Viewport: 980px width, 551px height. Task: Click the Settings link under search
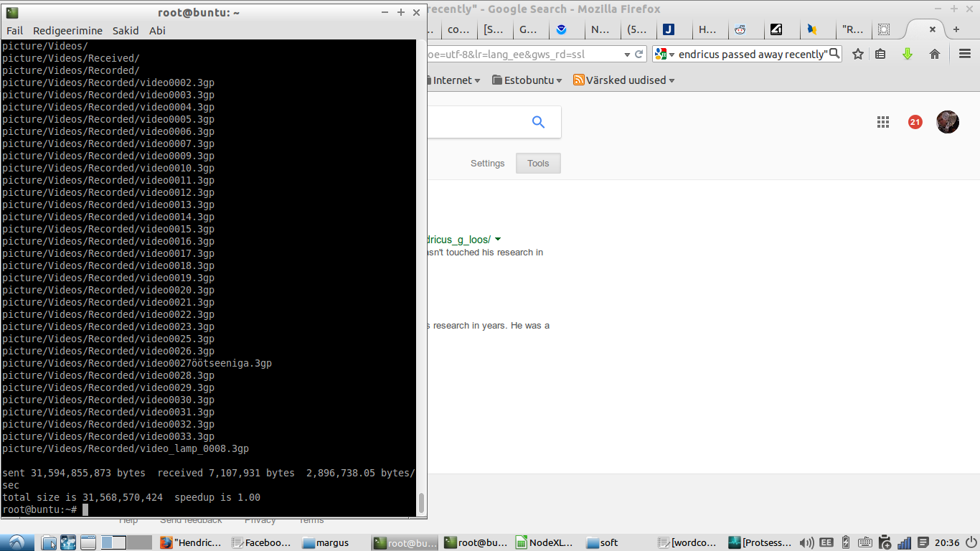(487, 164)
